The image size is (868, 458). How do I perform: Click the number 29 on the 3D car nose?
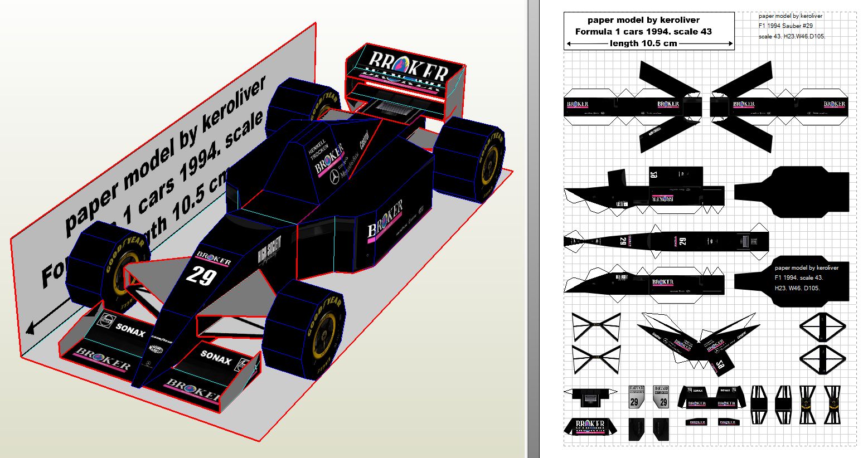[200, 275]
